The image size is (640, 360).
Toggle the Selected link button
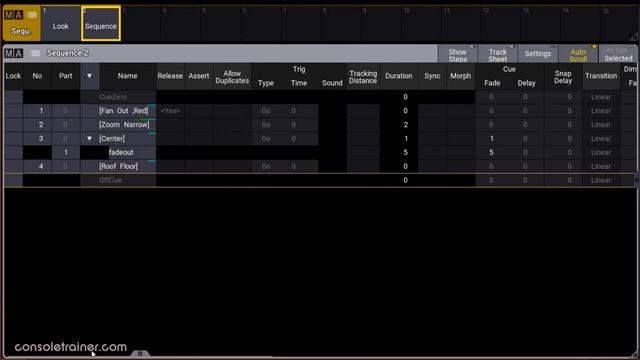coord(618,55)
